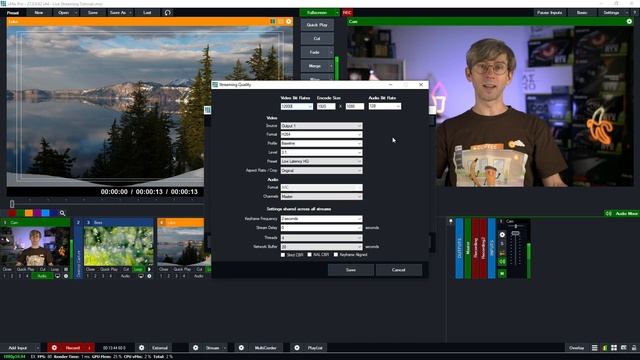Screen dimensions: 640x360
Task: Toggle Loop on Cam input
Action: 55,269
